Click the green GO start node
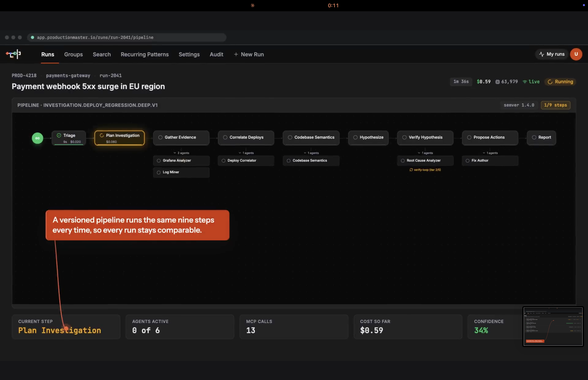588x380 pixels. tap(37, 138)
